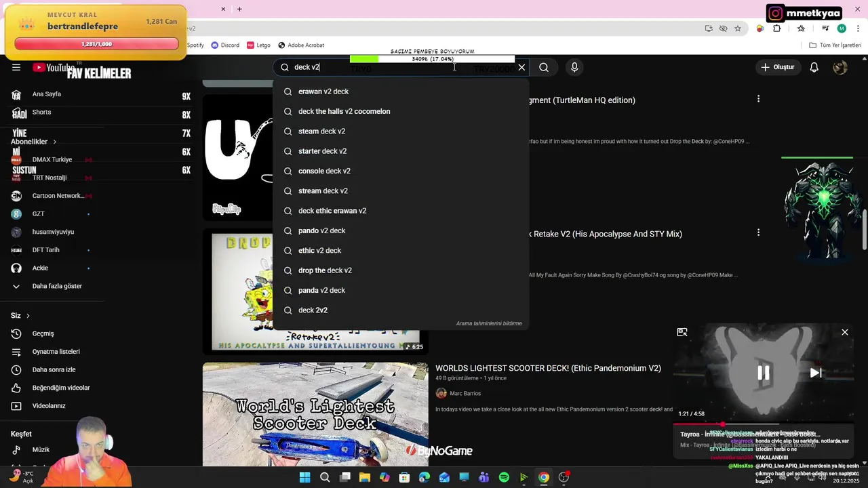
Task: Open DMAX Turkiye subscription channel
Action: [x=52, y=159]
